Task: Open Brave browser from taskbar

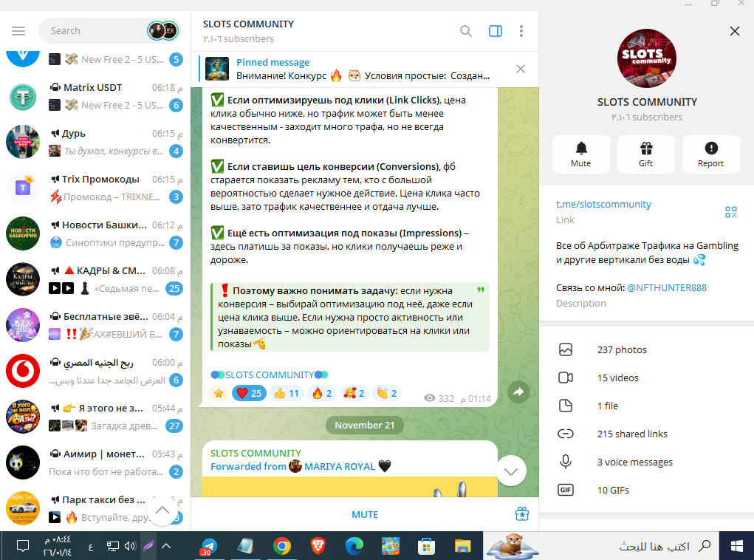Action: [318, 546]
